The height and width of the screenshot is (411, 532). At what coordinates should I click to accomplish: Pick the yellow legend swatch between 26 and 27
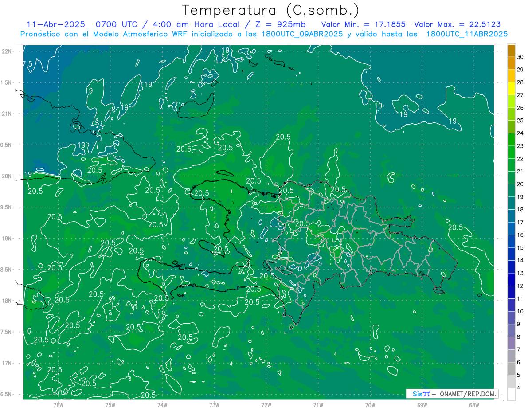tap(511, 102)
